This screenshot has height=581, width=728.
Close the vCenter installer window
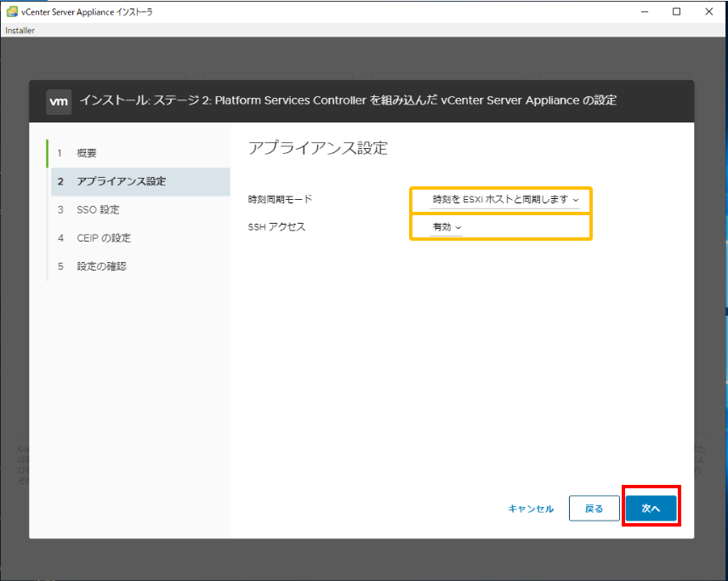coord(709,12)
